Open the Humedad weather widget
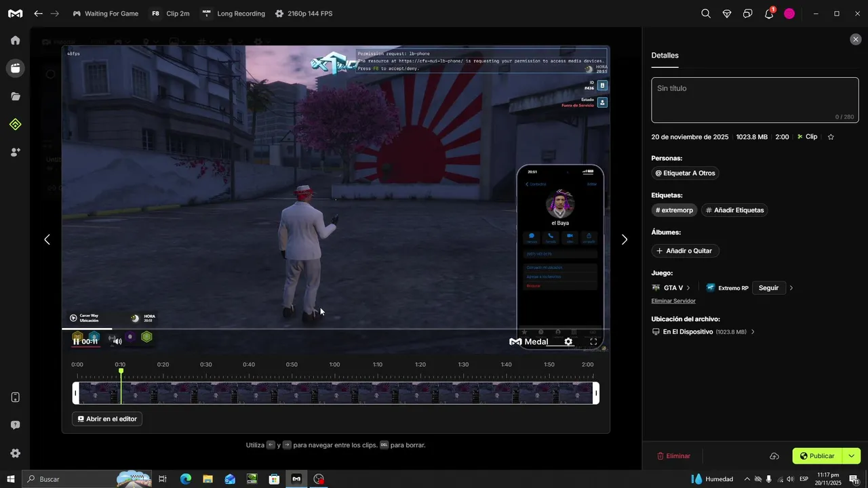Screen dimensions: 868x488 click(713, 479)
